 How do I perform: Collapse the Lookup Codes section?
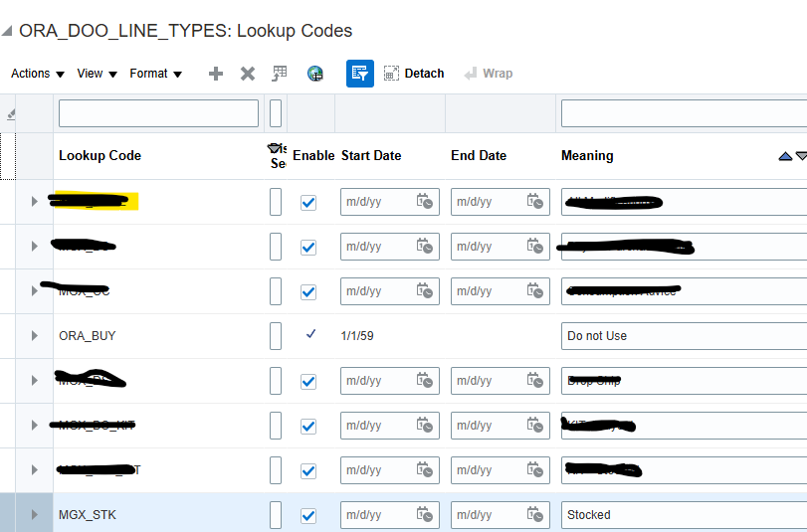point(7,31)
